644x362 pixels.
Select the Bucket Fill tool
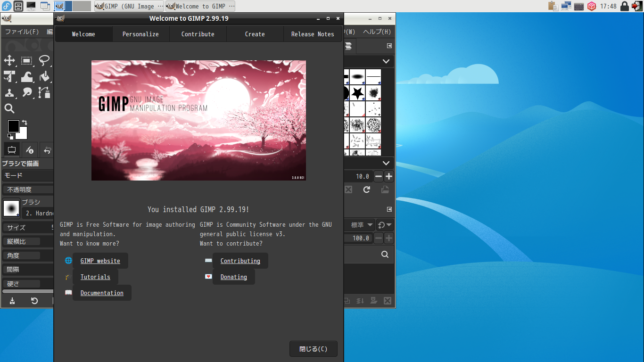click(x=44, y=77)
